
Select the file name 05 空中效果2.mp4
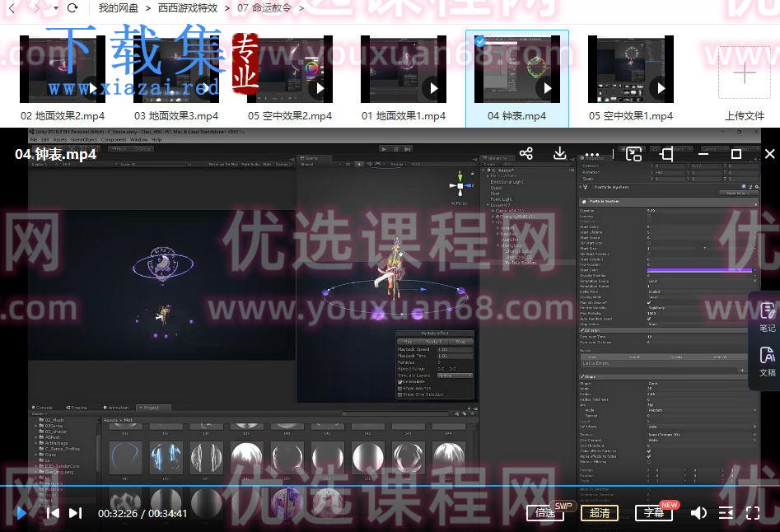[x=290, y=116]
